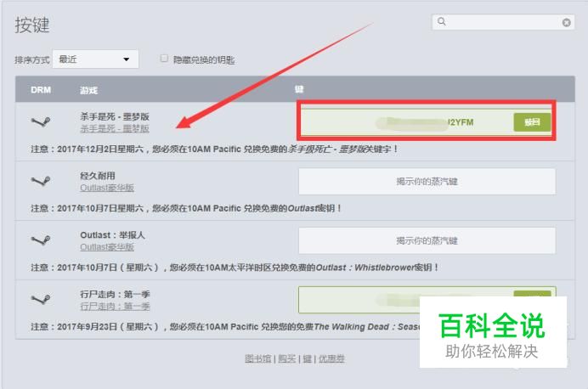Click the 2017年9月23日 Walking Dead note
This screenshot has width=588, height=389.
point(225,327)
